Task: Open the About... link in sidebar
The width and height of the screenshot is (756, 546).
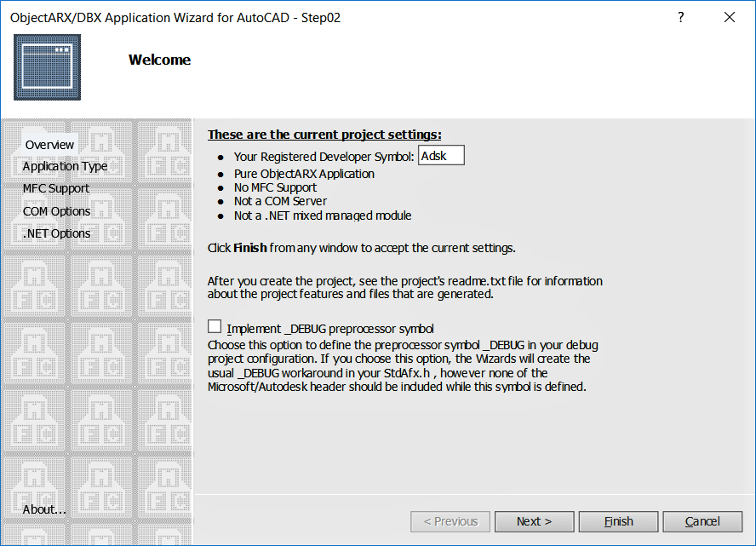Action: (44, 509)
